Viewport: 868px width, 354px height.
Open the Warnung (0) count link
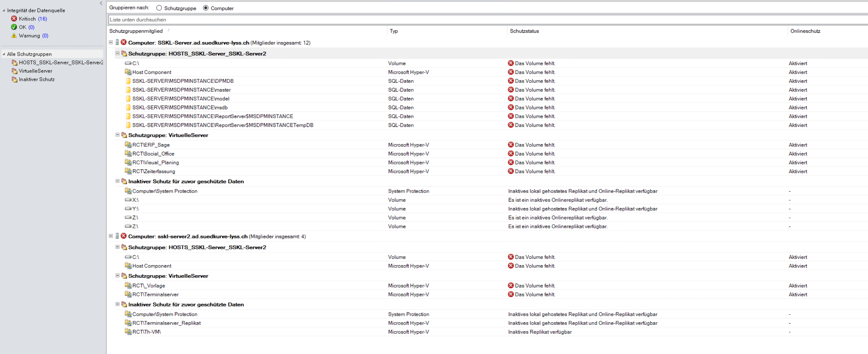pyautogui.click(x=45, y=36)
